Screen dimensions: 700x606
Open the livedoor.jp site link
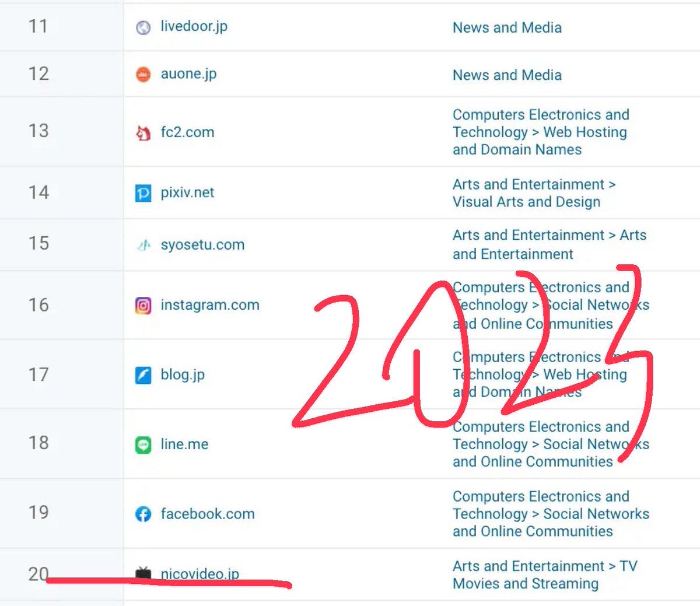click(194, 27)
